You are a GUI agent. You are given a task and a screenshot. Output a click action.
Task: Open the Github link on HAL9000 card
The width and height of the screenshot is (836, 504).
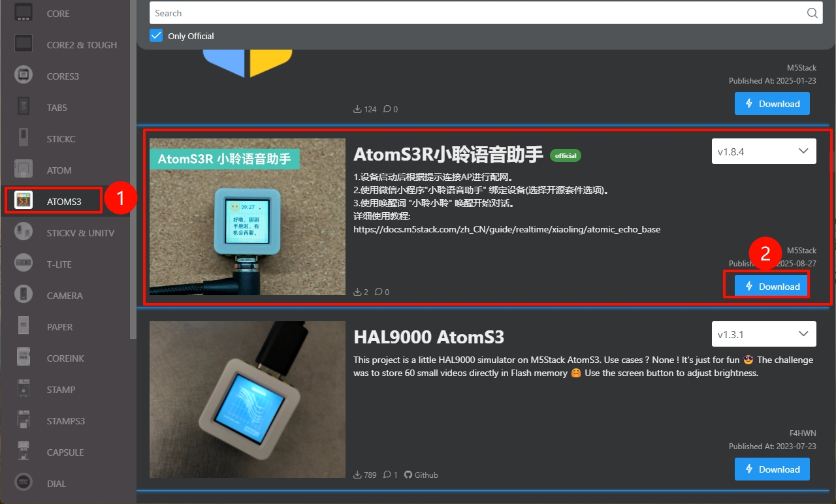[421, 475]
